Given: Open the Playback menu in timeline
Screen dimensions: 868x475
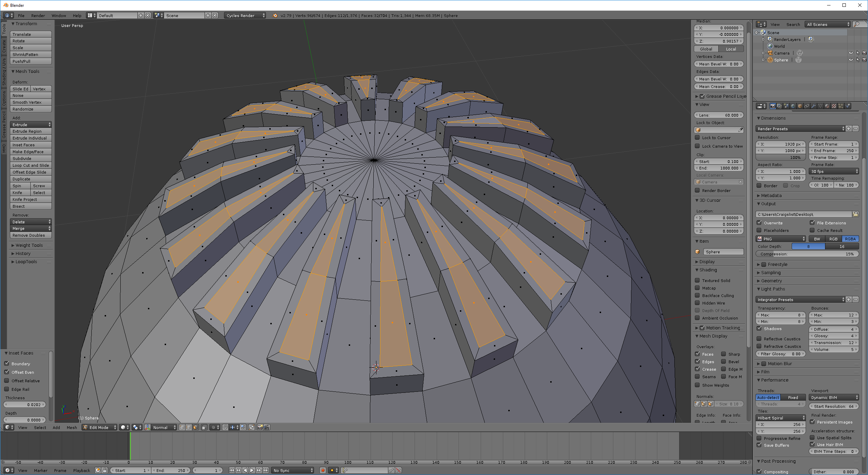Looking at the screenshot, I should coord(81,470).
